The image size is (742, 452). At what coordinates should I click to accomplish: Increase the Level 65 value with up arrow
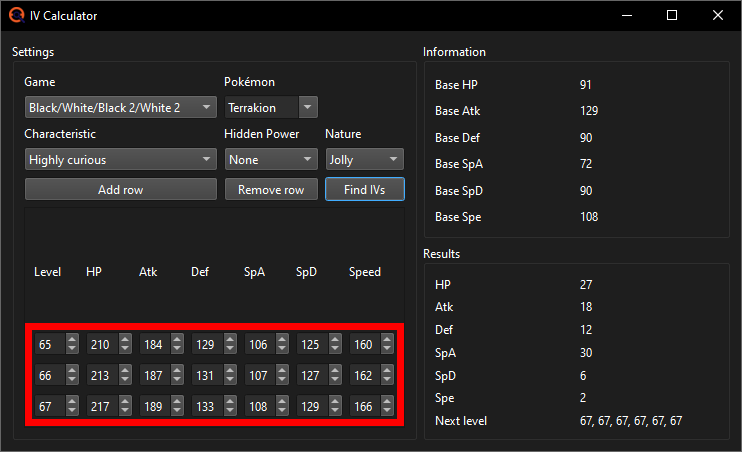pos(72,340)
